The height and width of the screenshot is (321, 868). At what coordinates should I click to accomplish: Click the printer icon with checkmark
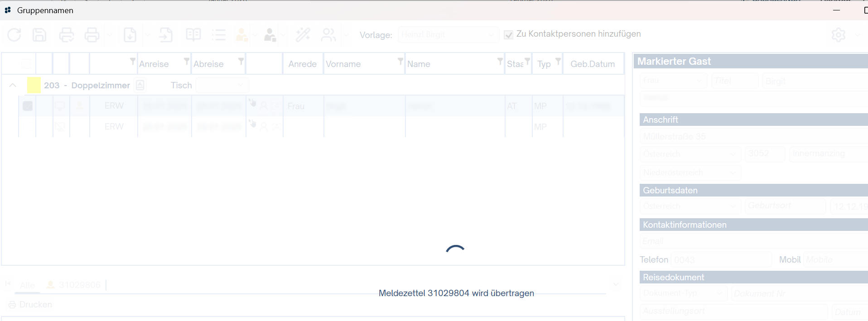[x=66, y=35]
